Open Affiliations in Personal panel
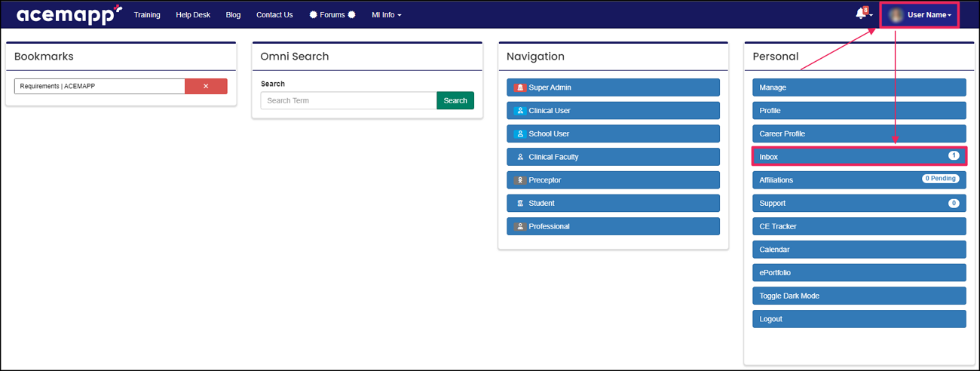This screenshot has width=980, height=371. click(859, 180)
